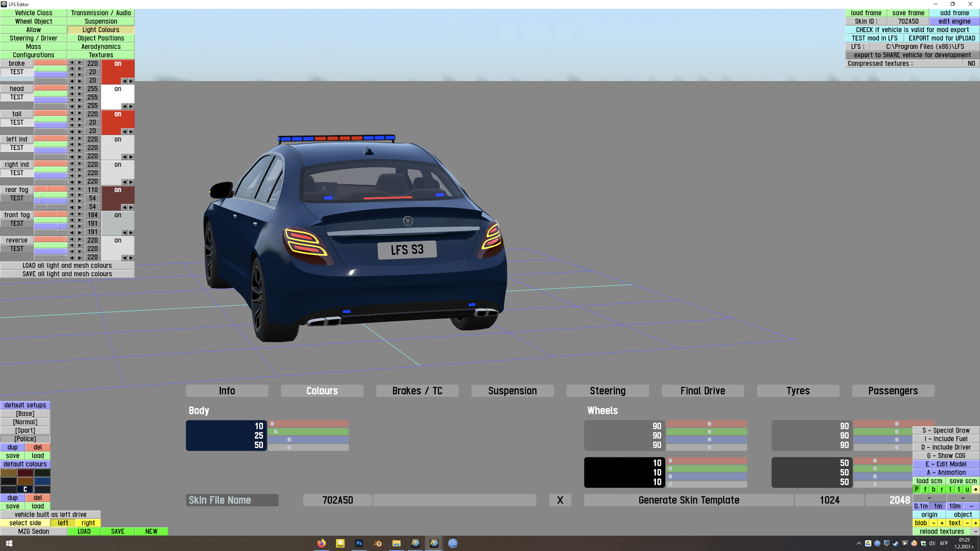Click the top view 't' button
Screen dimensions: 980x551
[959, 489]
